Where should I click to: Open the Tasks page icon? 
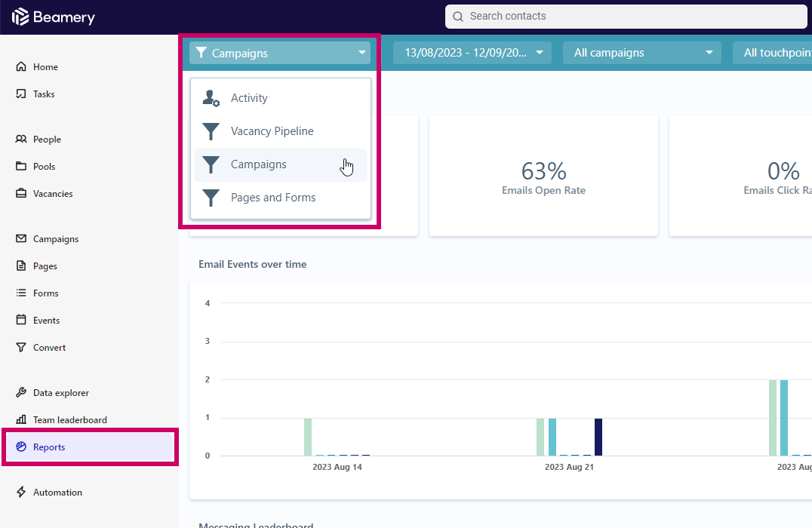(x=21, y=94)
